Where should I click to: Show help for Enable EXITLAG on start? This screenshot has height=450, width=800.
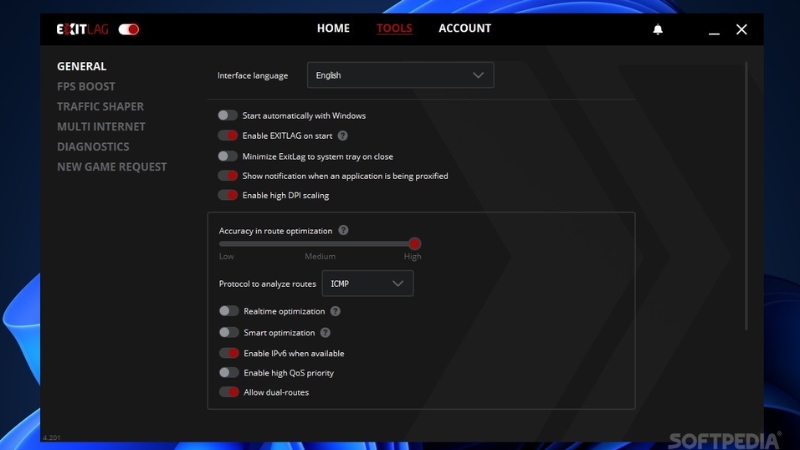343,136
